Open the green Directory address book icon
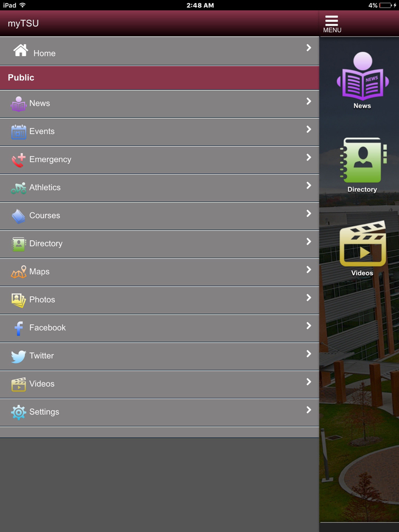Screen dimensions: 399x532 coord(363,160)
